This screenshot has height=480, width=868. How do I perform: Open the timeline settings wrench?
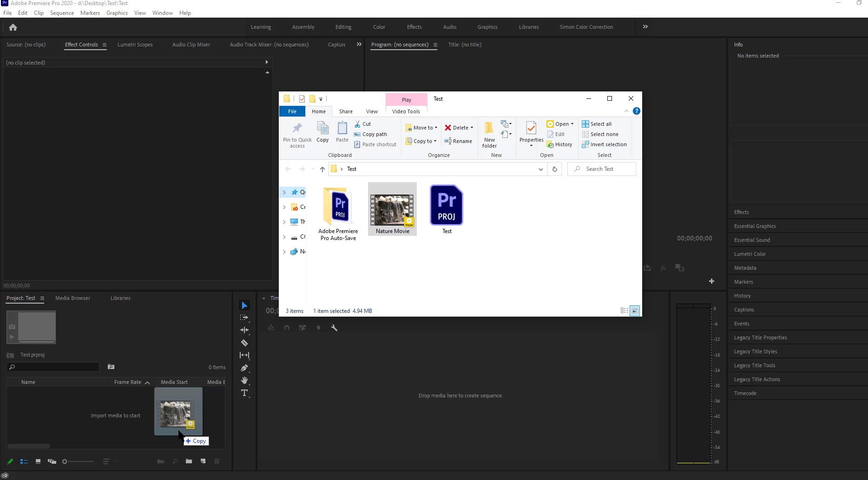click(x=334, y=328)
